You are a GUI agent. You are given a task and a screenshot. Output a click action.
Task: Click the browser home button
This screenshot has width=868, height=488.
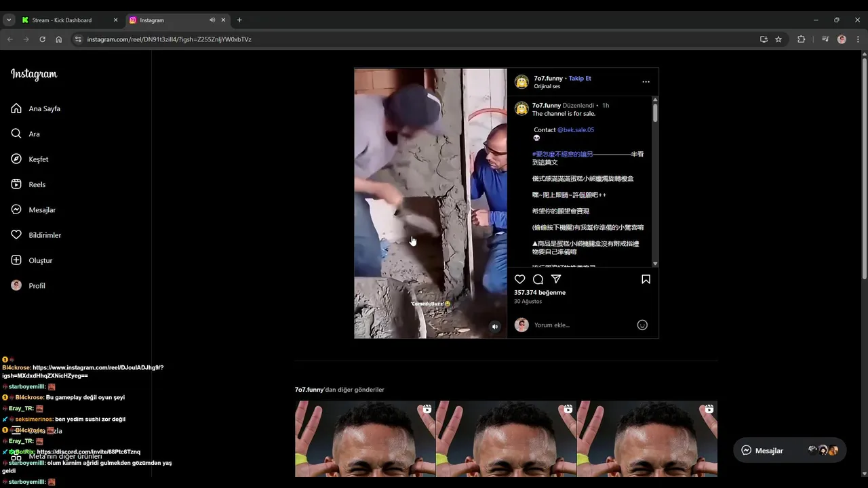(x=59, y=39)
